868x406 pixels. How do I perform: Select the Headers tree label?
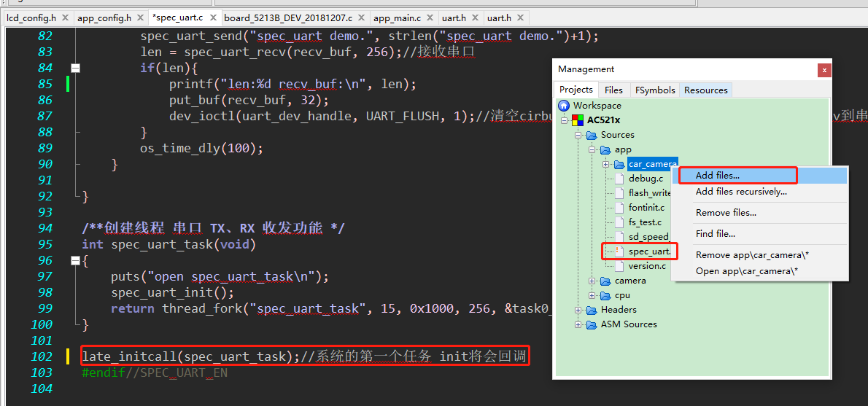619,310
